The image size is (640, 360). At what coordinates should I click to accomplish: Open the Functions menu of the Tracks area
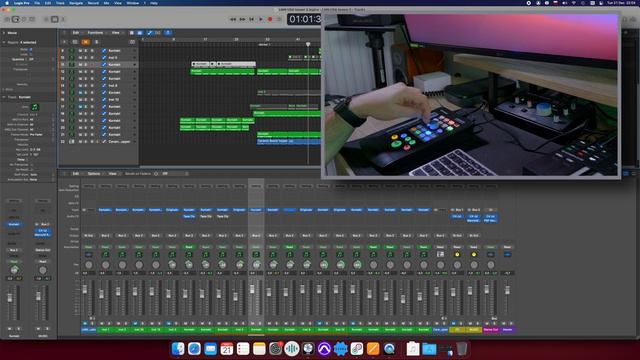[x=96, y=33]
